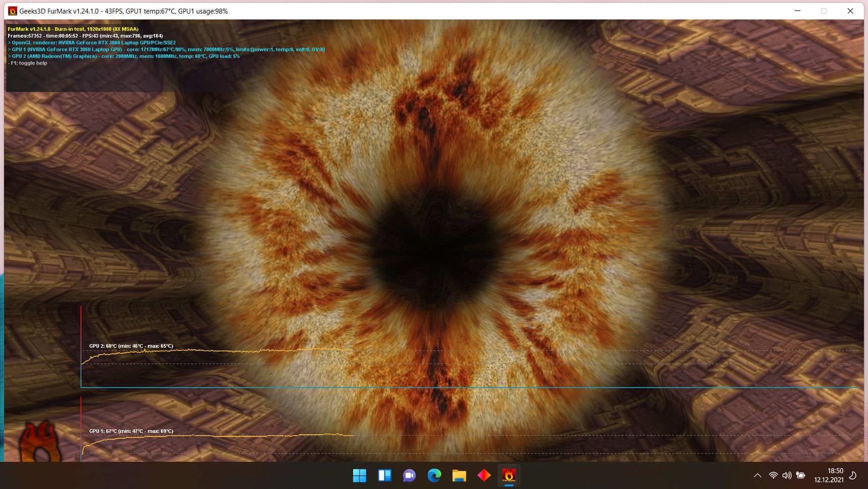868x489 pixels.
Task: Click the OpenGL renderer info line
Action: pyautogui.click(x=92, y=43)
